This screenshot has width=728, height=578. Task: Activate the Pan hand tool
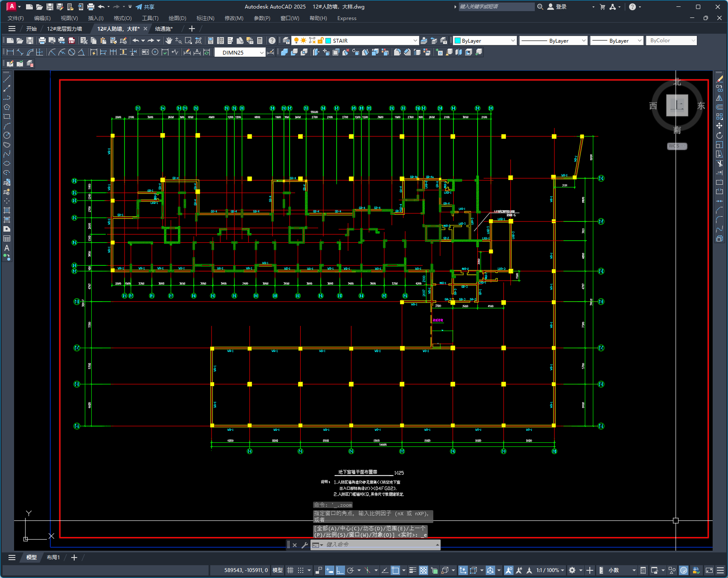pos(169,41)
